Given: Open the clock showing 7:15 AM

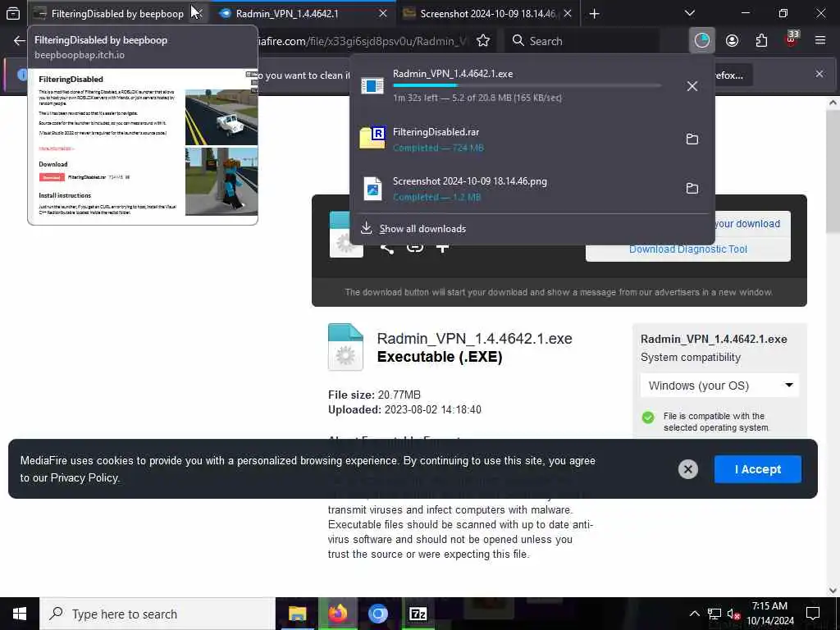Looking at the screenshot, I should click(x=769, y=614).
